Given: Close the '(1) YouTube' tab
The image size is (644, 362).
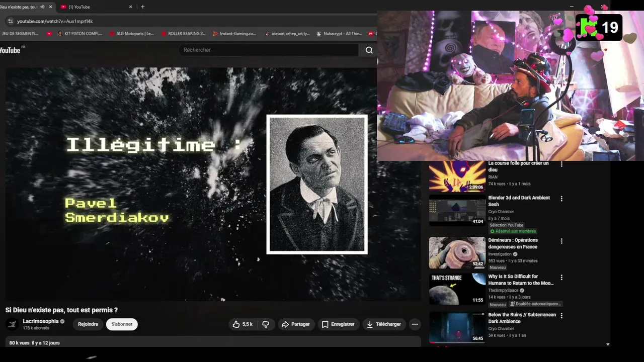Looking at the screenshot, I should 131,7.
